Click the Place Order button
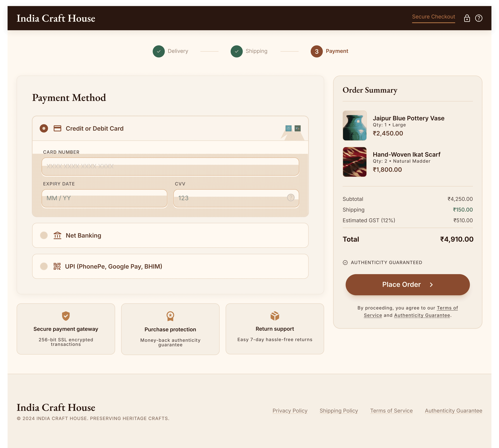 point(408,285)
